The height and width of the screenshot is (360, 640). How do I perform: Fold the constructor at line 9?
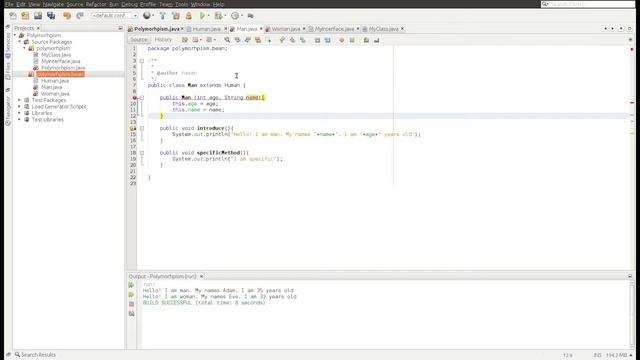point(142,98)
